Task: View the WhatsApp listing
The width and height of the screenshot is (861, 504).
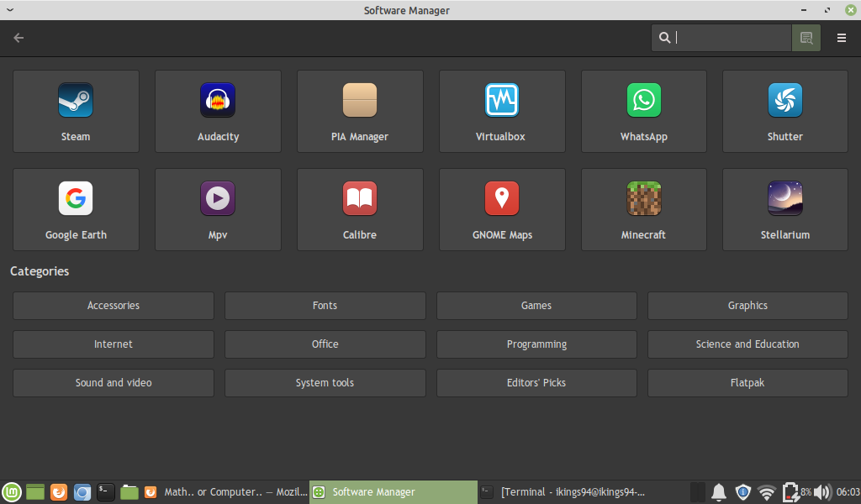Action: 644,111
